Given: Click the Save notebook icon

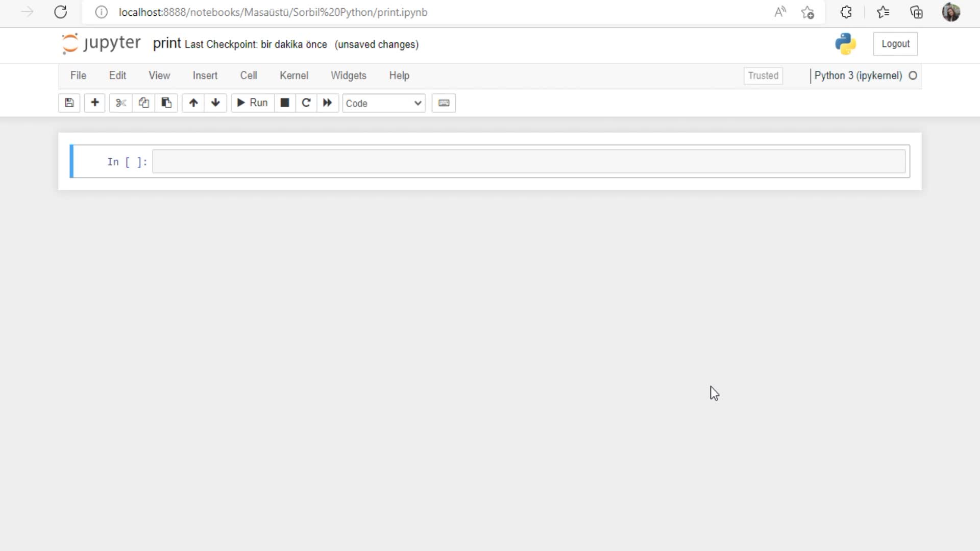Looking at the screenshot, I should 69,103.
